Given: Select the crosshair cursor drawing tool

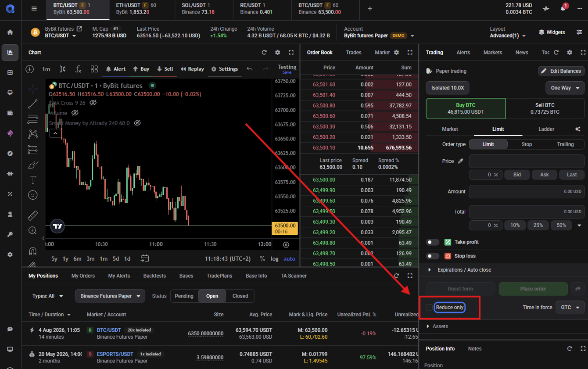Looking at the screenshot, I should click(33, 89).
